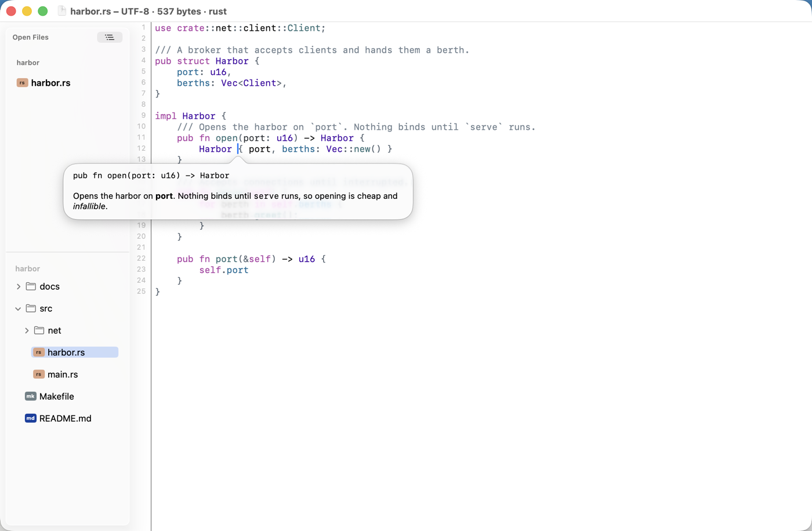Open Makefile in the project tree

click(56, 397)
